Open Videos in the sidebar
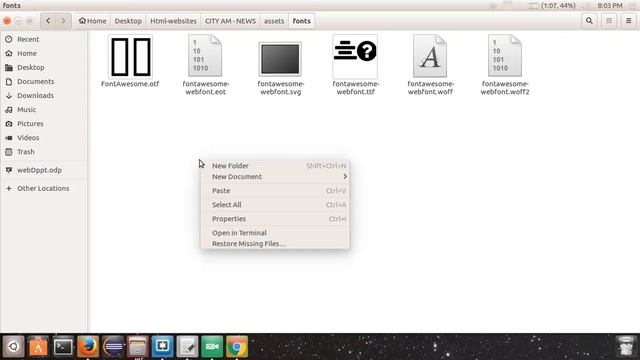Screen dimensions: 640x360 tap(43, 138)
